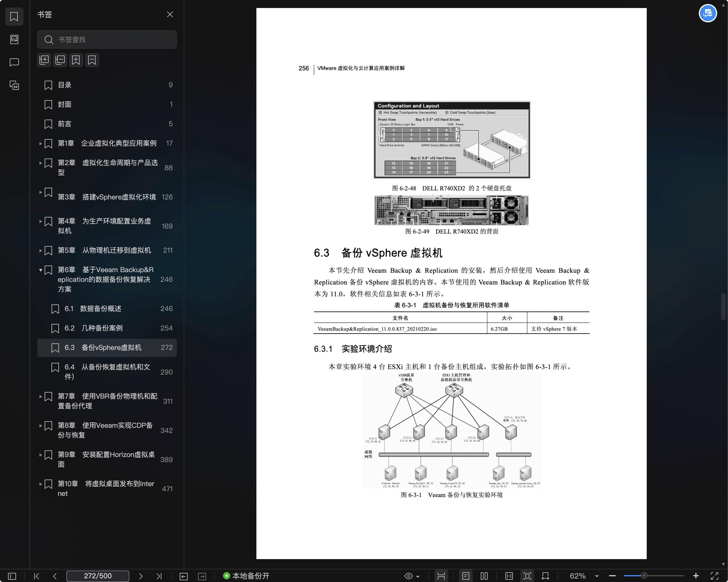This screenshot has height=582, width=728.
Task: Open the convert-to-Word sidebar icon
Action: pyautogui.click(x=14, y=85)
